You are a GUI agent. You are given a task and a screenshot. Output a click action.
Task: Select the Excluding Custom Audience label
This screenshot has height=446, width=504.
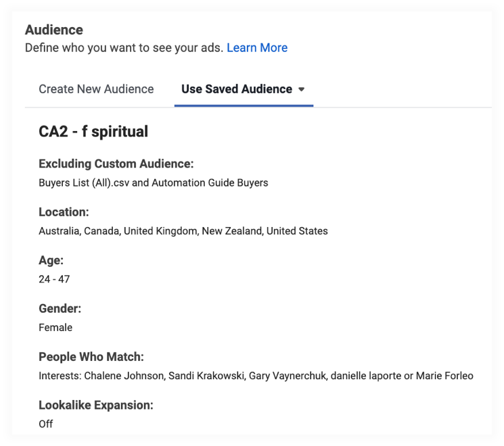116,164
